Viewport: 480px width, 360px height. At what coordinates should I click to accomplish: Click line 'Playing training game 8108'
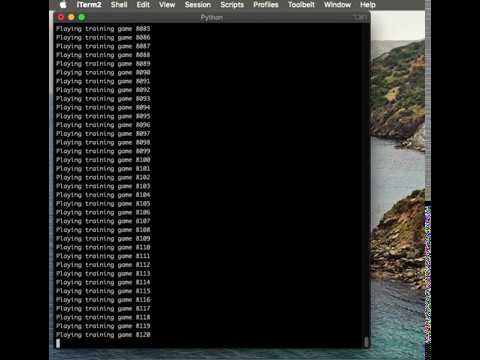pos(103,230)
